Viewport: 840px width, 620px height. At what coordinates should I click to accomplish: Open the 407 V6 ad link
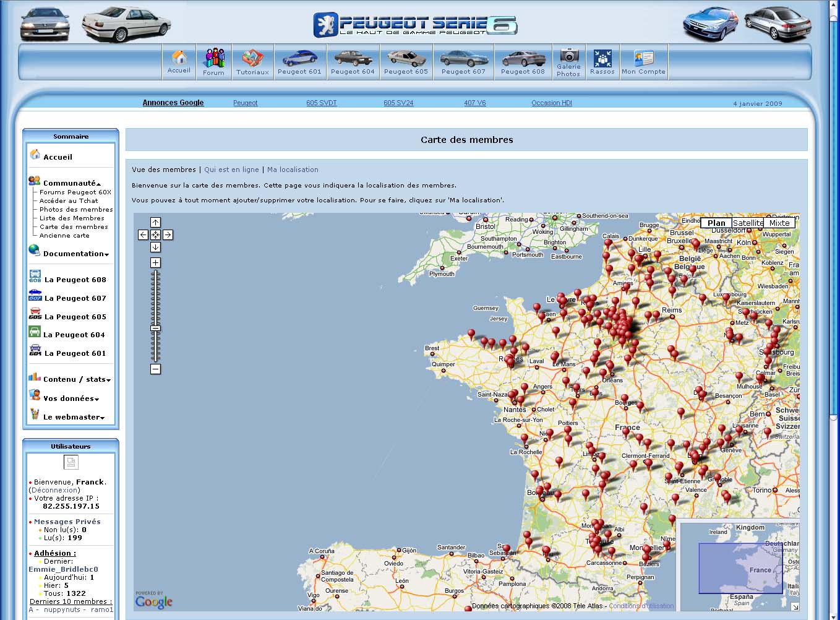[475, 103]
